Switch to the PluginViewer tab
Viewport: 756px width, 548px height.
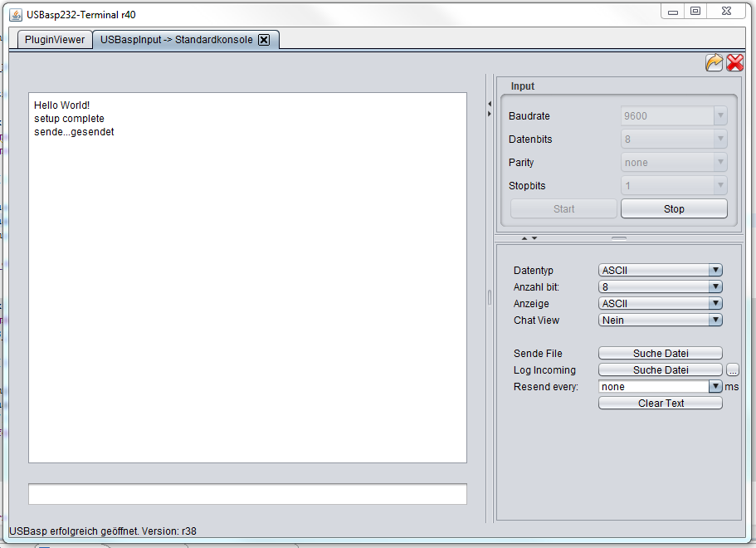tap(55, 40)
